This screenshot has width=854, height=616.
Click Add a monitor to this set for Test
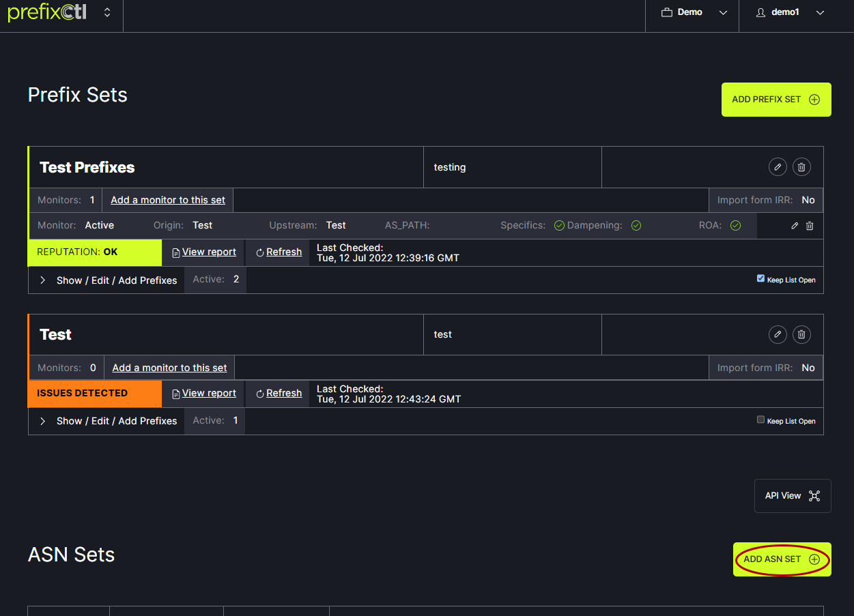click(x=169, y=368)
